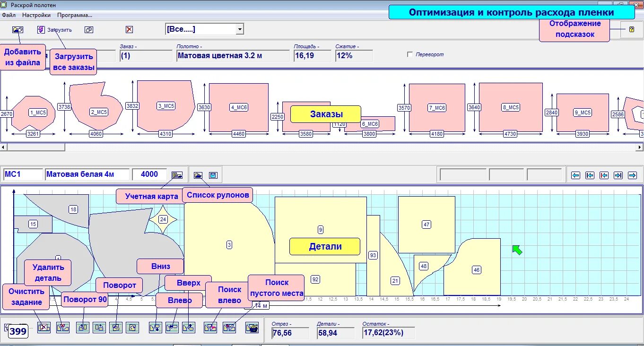Click the Сжатие value 12%

[354, 56]
